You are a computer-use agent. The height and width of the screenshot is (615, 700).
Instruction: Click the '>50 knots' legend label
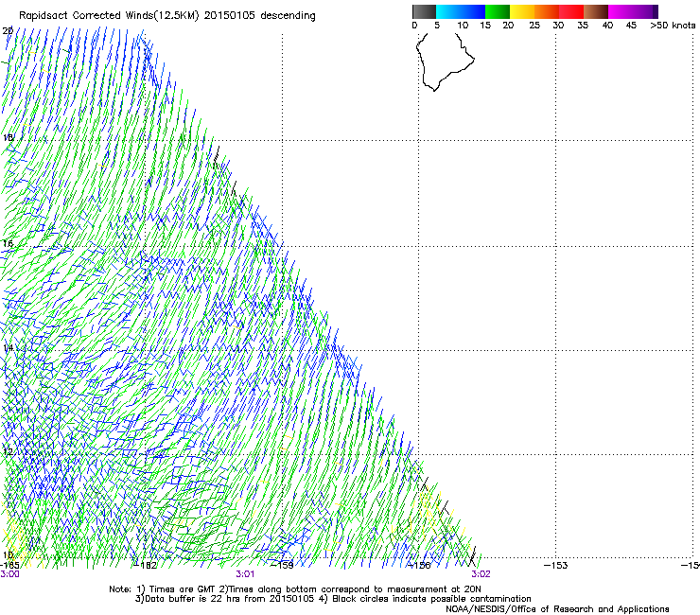[x=673, y=26]
